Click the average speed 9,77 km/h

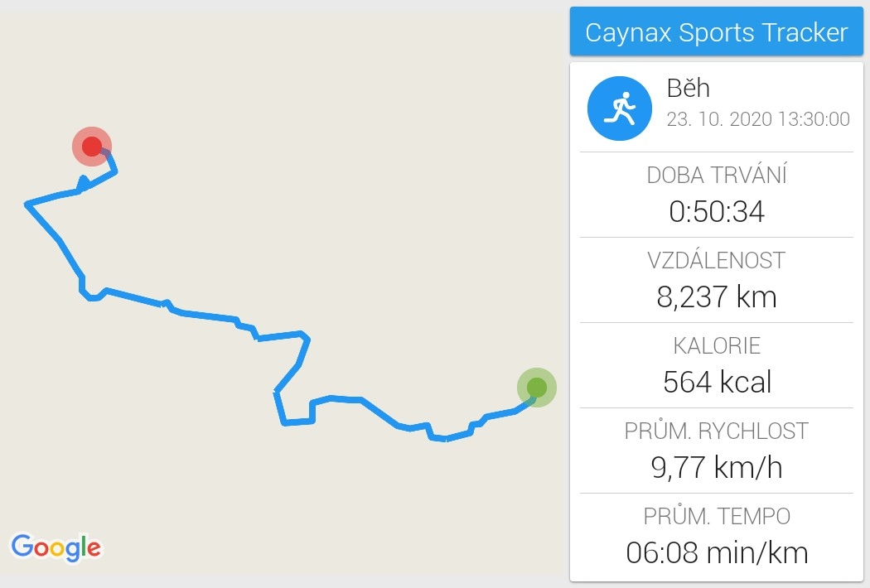[717, 467]
